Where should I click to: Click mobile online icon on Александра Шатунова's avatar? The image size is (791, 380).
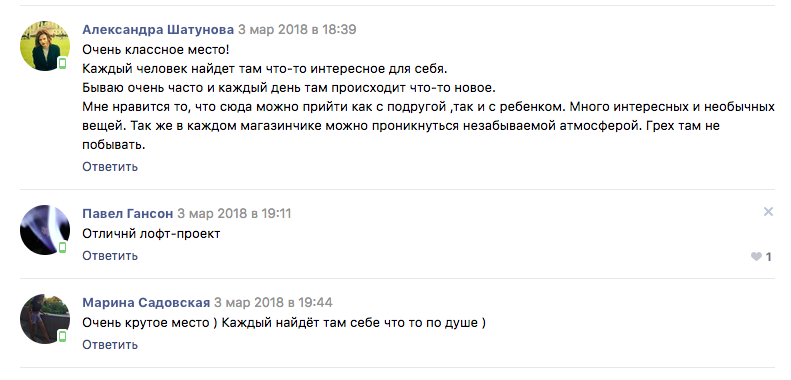[x=63, y=64]
